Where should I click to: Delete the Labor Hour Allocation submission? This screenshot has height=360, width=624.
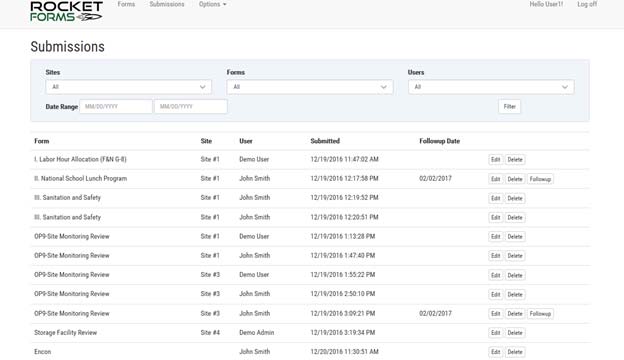515,160
